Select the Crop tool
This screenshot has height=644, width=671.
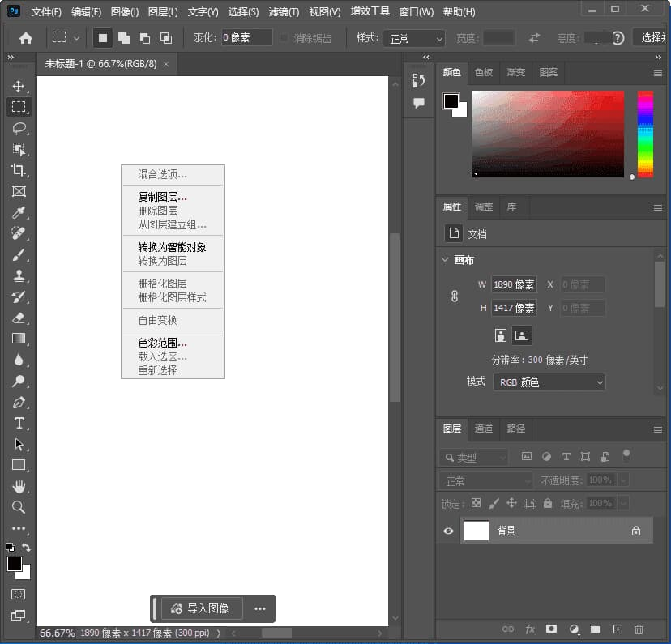(x=19, y=170)
